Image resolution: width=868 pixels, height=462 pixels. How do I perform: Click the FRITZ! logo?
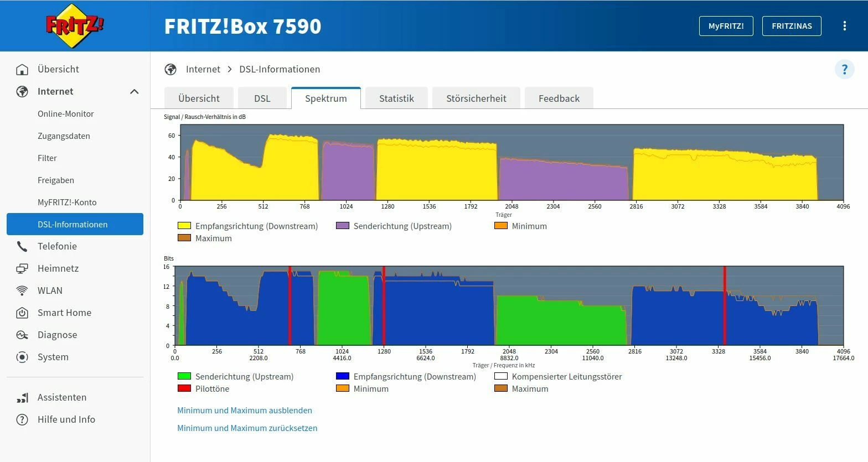[75, 25]
